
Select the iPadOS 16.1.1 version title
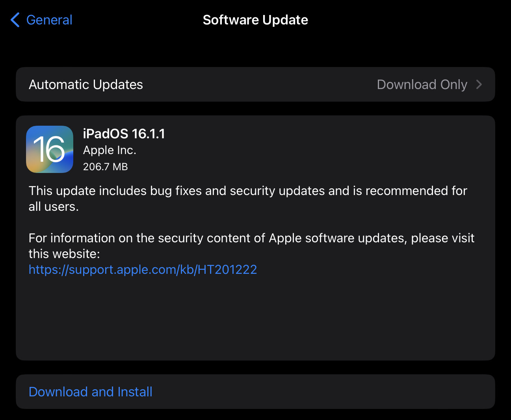coord(124,134)
